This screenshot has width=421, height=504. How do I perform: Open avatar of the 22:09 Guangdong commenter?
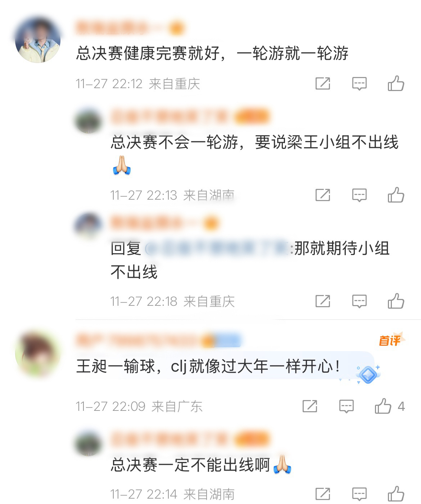click(x=38, y=354)
